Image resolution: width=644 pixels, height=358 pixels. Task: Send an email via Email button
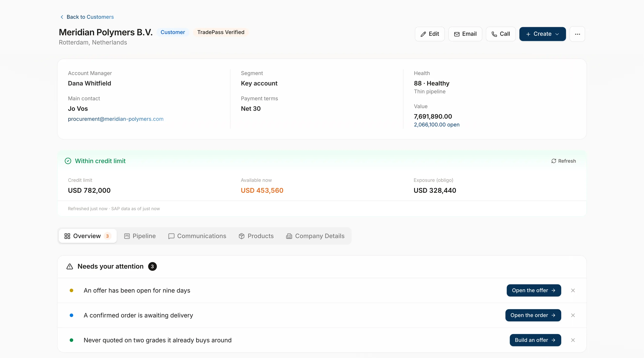465,34
